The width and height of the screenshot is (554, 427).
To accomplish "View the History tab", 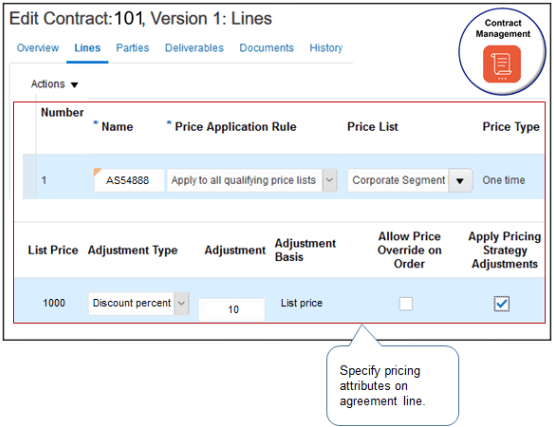I will 326,48.
